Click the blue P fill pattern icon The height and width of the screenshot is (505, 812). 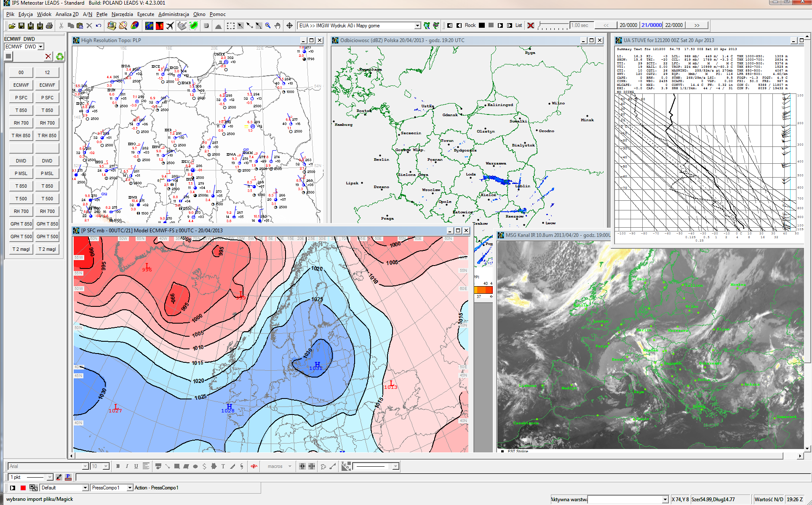[68, 477]
